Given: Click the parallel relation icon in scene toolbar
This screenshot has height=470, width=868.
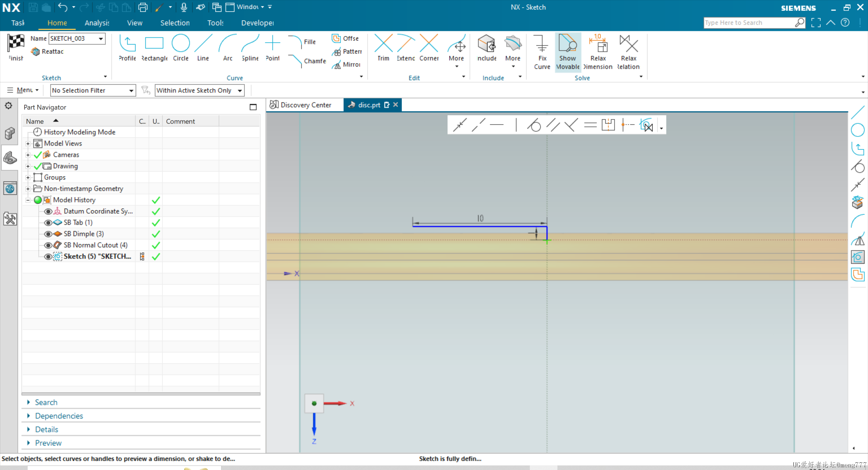Looking at the screenshot, I should [x=552, y=125].
